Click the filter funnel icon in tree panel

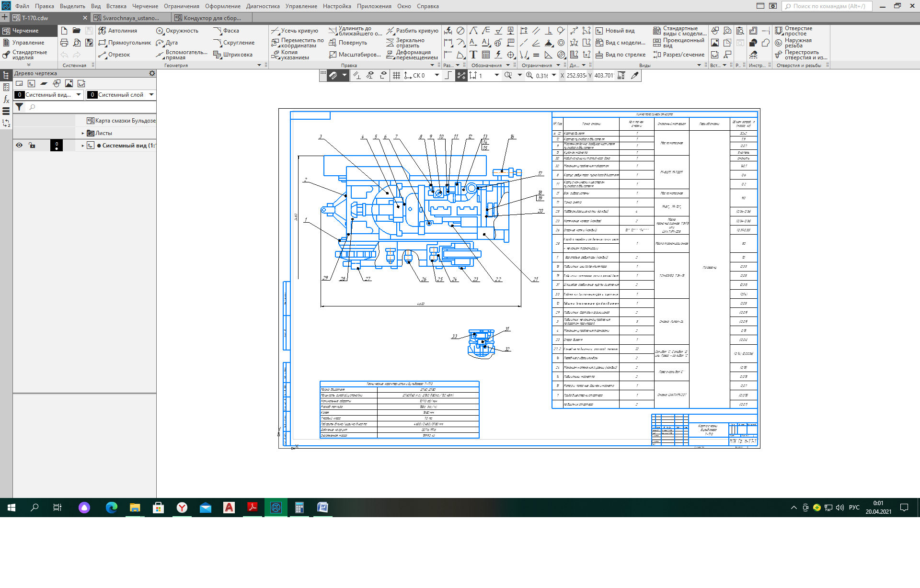[x=19, y=107]
